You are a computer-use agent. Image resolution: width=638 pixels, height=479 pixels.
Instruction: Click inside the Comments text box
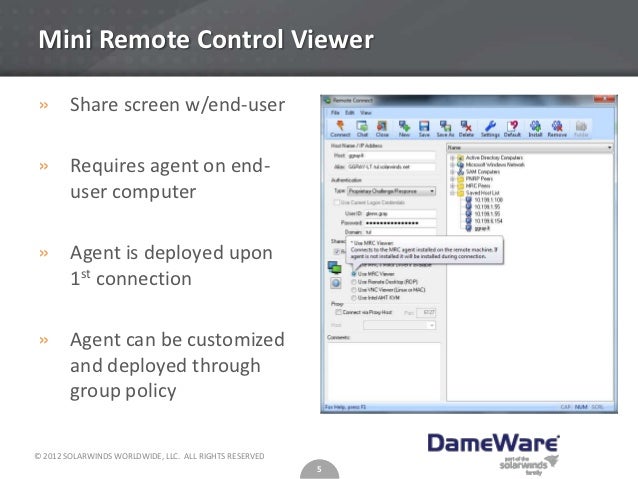tap(384, 372)
